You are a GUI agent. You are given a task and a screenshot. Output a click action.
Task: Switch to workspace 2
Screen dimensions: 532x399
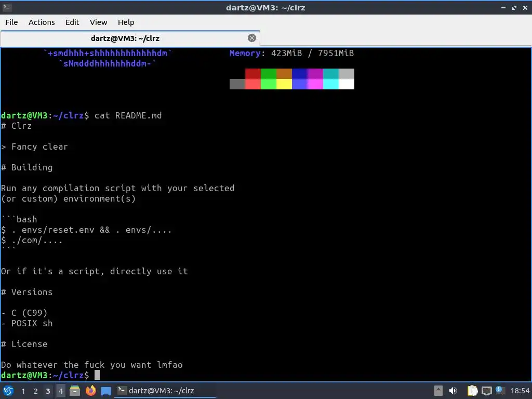[36, 391]
